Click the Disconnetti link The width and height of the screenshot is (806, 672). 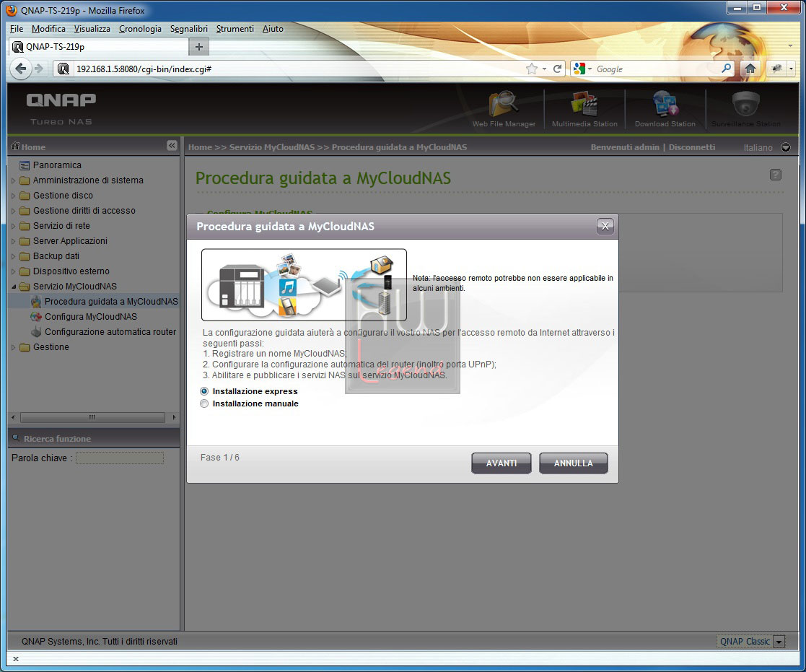(692, 147)
